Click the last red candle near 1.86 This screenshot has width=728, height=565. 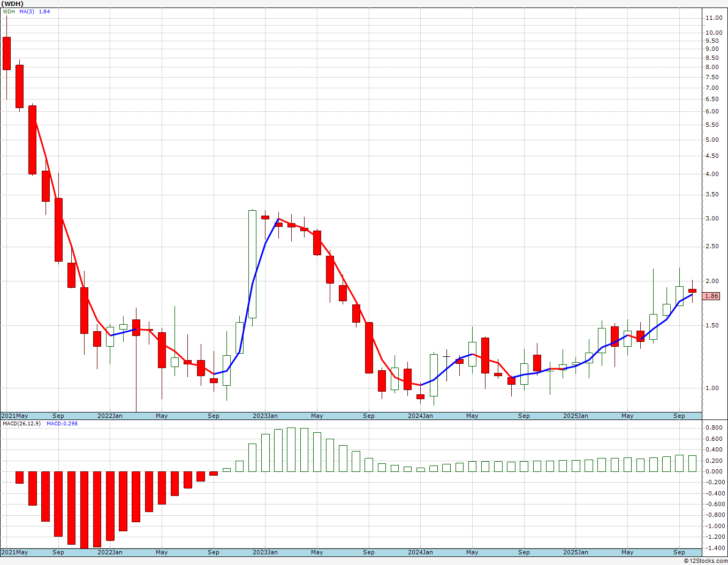click(x=692, y=291)
